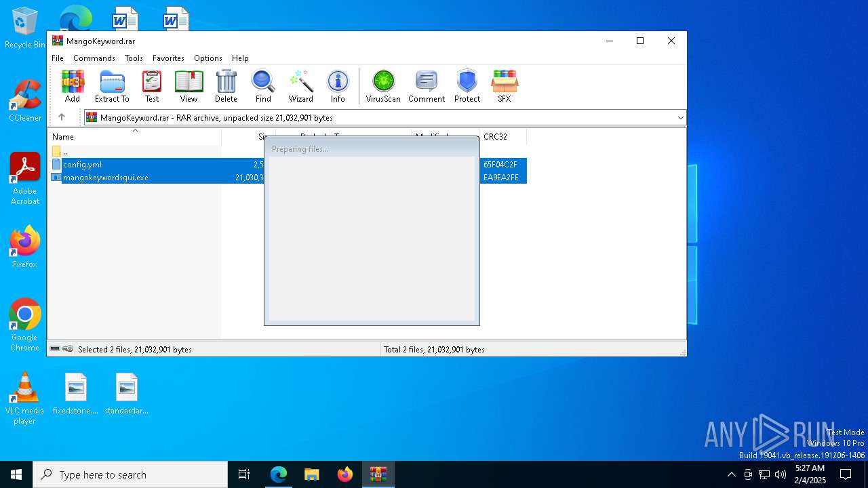Open the Extract To tool
The height and width of the screenshot is (488, 868).
tap(112, 86)
